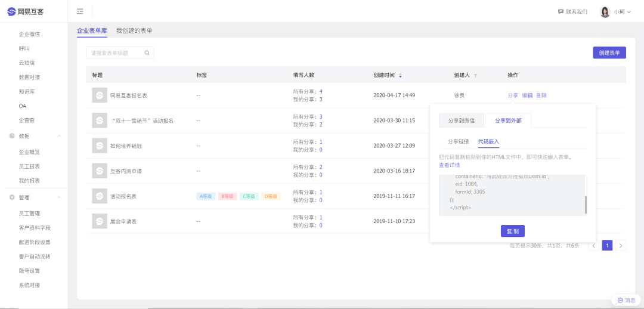Expand the 小珂 user dropdown arrow

pyautogui.click(x=629, y=13)
